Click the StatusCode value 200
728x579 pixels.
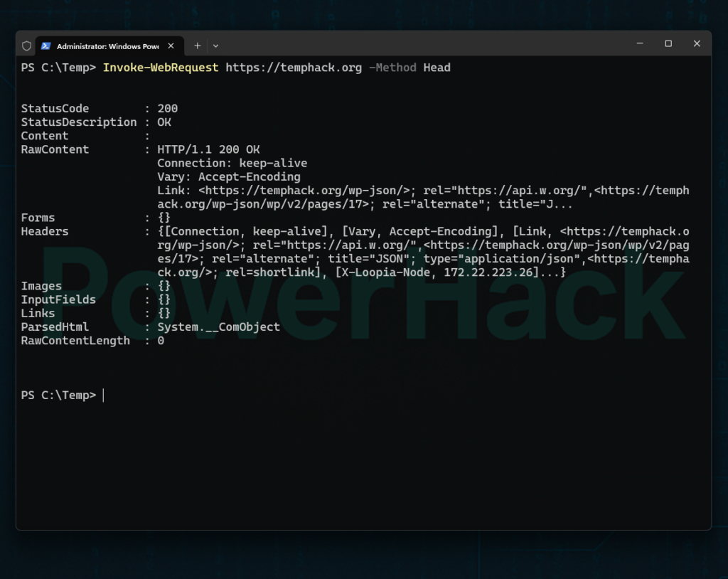tap(168, 109)
